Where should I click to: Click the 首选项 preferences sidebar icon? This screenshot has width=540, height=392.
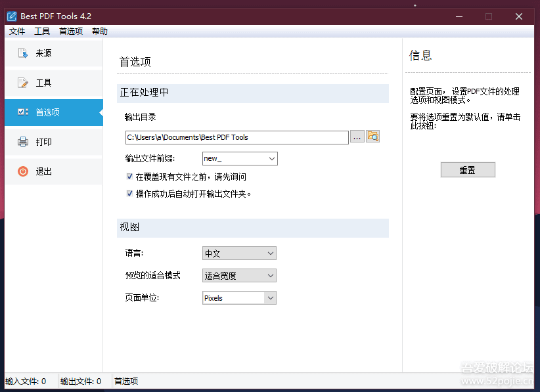click(x=23, y=112)
